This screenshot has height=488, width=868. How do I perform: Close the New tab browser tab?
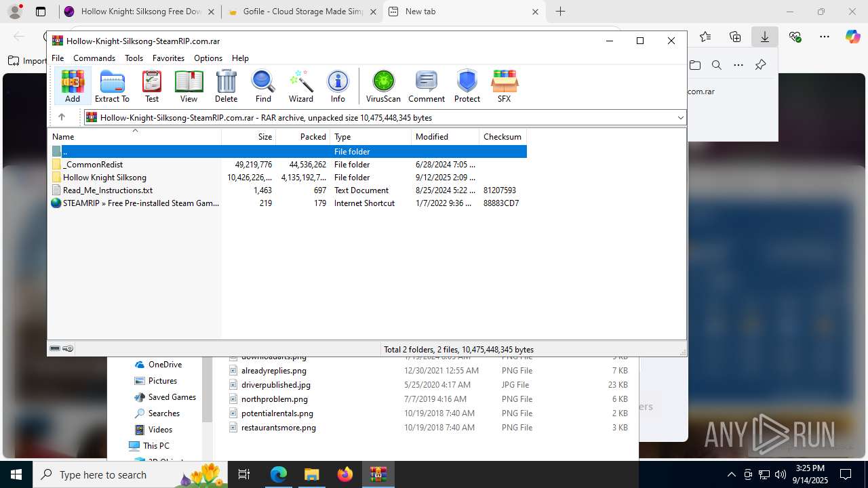[535, 12]
